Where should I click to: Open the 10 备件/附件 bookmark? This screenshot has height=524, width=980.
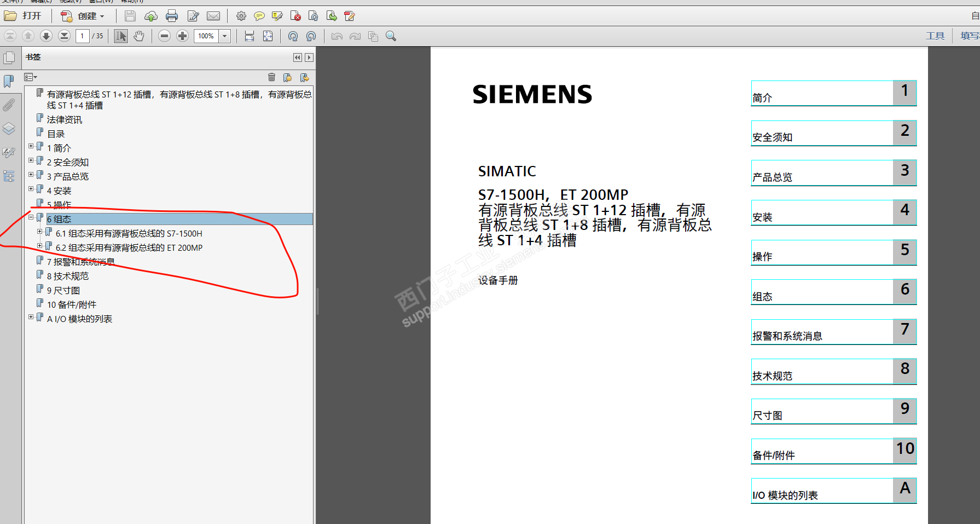pos(72,305)
